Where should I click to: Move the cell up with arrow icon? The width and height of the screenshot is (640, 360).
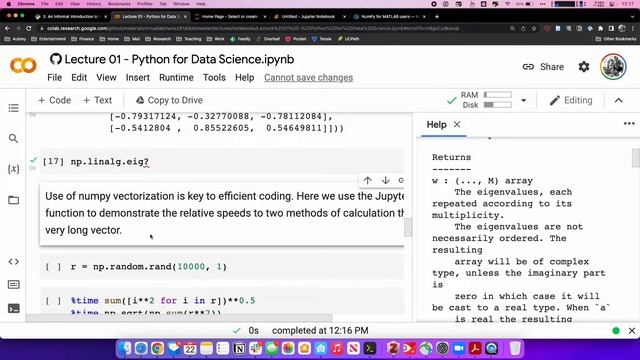point(367,180)
